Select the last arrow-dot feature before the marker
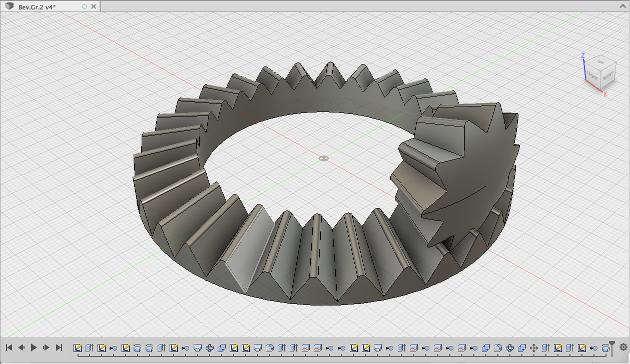This screenshot has height=364, width=630. (594, 348)
